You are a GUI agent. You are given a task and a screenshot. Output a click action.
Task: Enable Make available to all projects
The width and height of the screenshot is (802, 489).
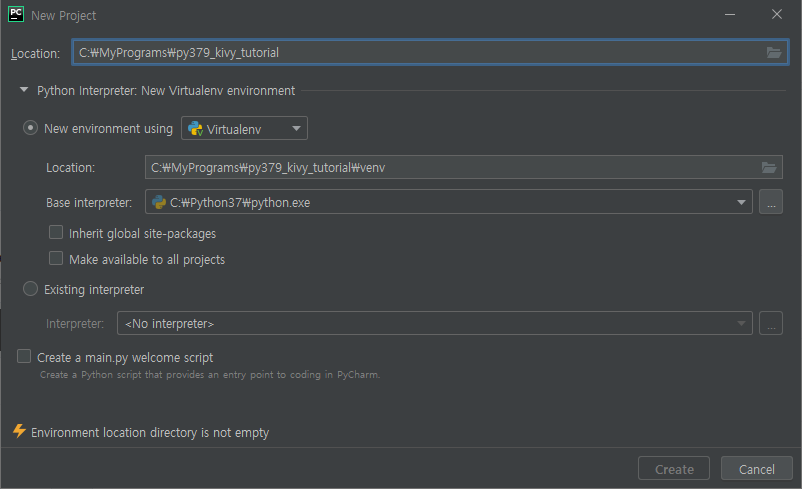56,258
